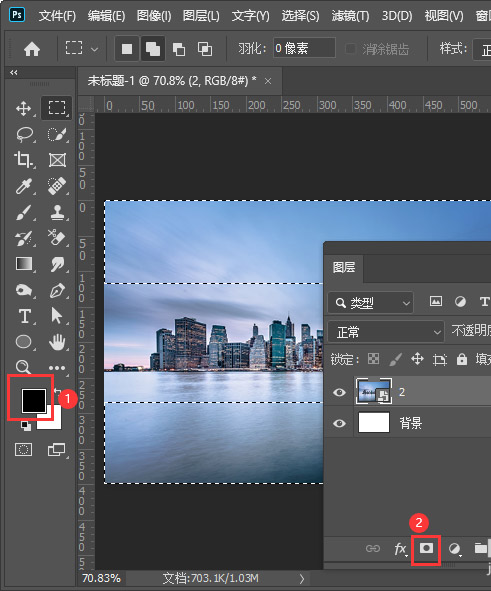Open the 编辑(E) menu
This screenshot has height=591, width=491.
point(106,16)
